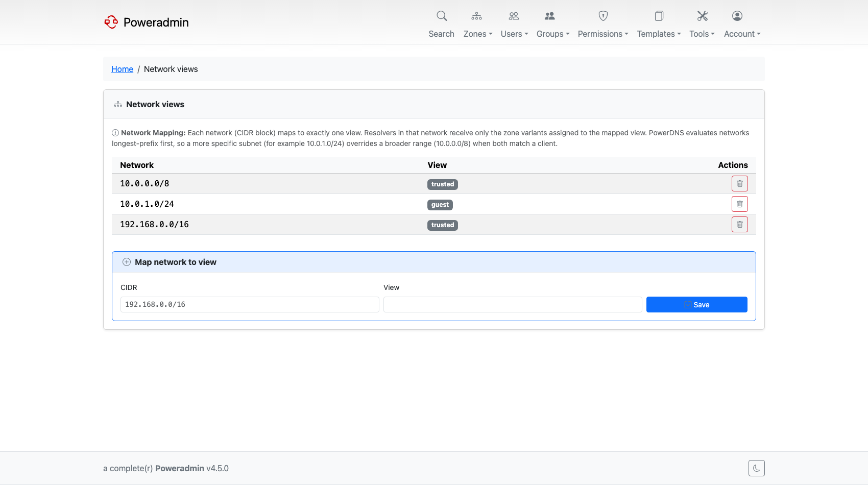The height and width of the screenshot is (485, 868).
Task: Click the Zones hierarchy icon in navbar
Action: coord(476,16)
